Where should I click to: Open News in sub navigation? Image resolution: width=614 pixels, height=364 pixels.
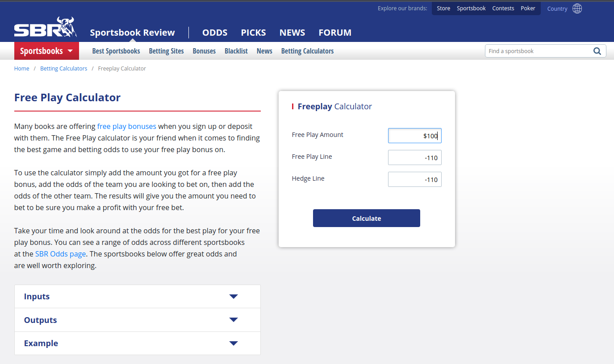tap(264, 51)
